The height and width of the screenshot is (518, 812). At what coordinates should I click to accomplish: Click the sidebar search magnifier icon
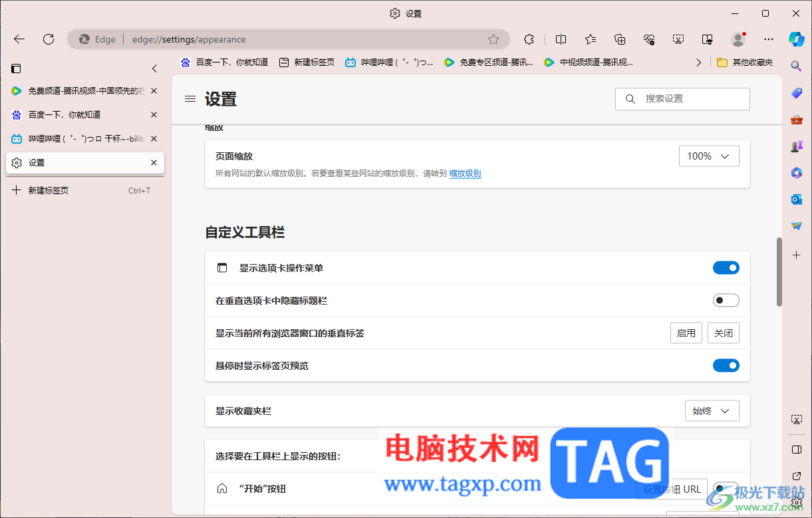click(x=796, y=66)
